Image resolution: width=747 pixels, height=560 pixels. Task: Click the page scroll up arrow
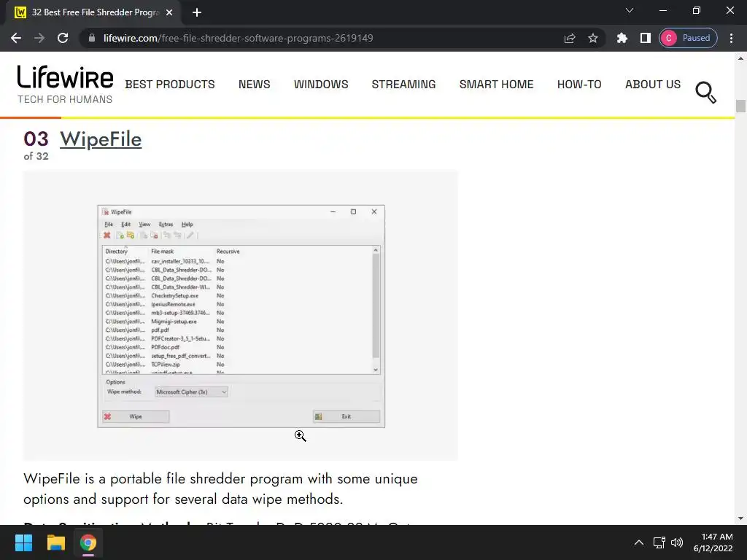coord(740,58)
